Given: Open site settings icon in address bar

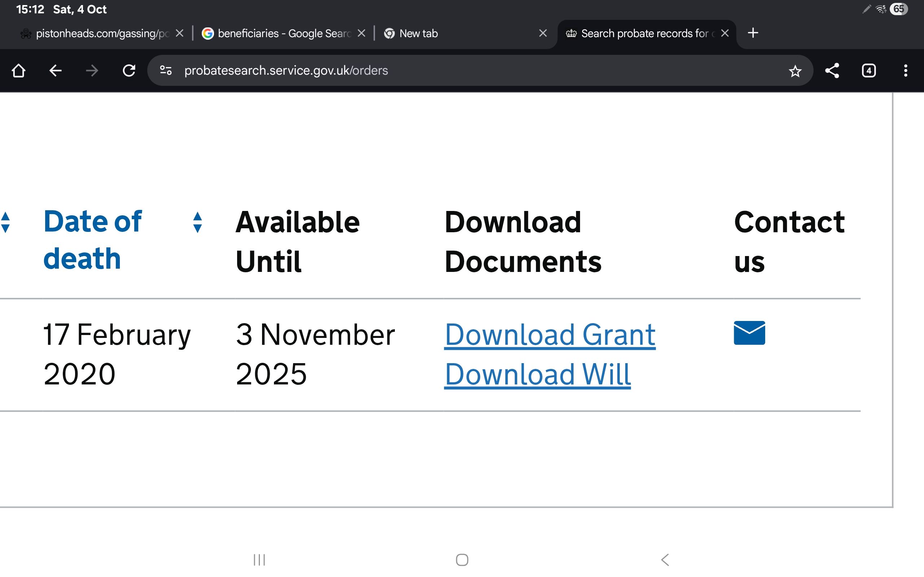Looking at the screenshot, I should (166, 71).
